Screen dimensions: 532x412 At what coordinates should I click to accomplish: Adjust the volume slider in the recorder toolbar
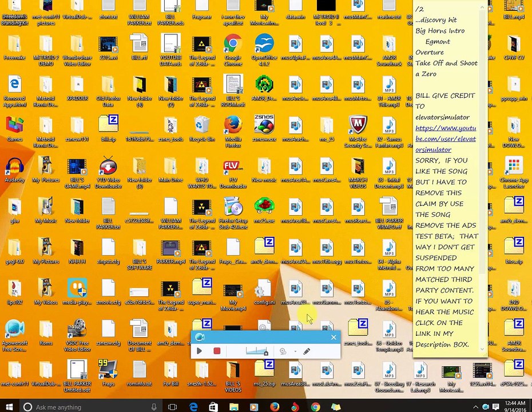click(257, 351)
